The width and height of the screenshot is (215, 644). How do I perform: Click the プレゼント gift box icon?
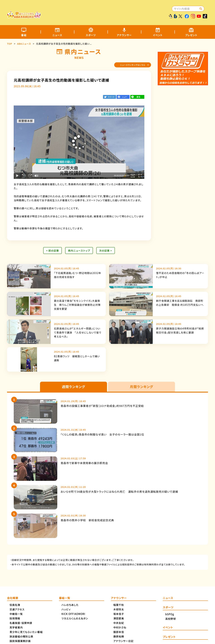(191, 30)
